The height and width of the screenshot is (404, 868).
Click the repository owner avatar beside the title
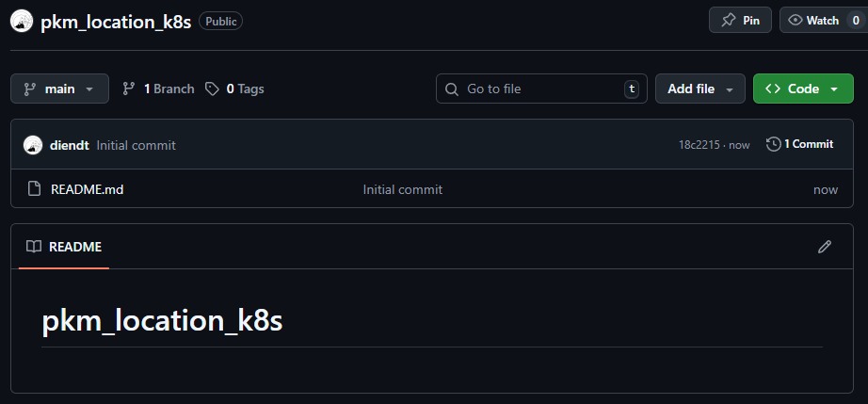click(x=24, y=21)
